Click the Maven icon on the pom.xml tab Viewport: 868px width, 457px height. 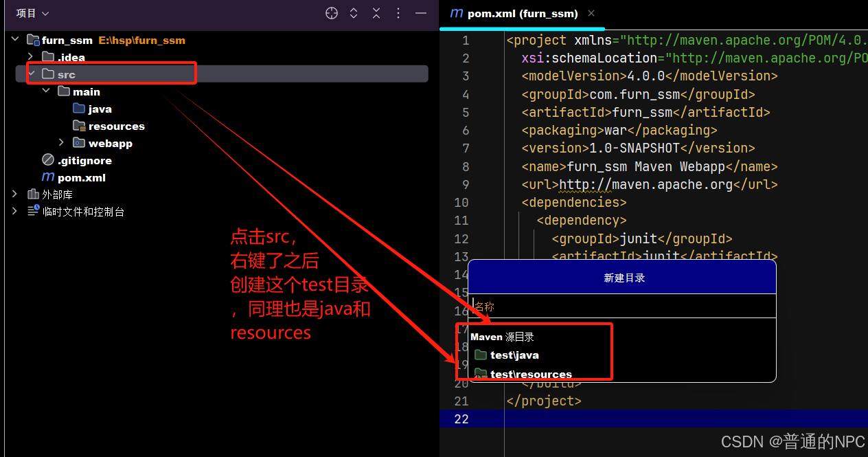point(456,13)
